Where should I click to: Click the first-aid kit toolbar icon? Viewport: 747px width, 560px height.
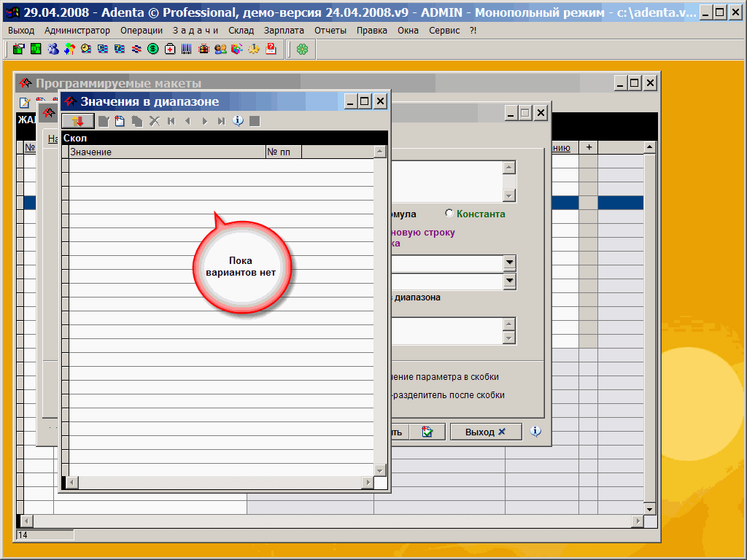click(170, 49)
